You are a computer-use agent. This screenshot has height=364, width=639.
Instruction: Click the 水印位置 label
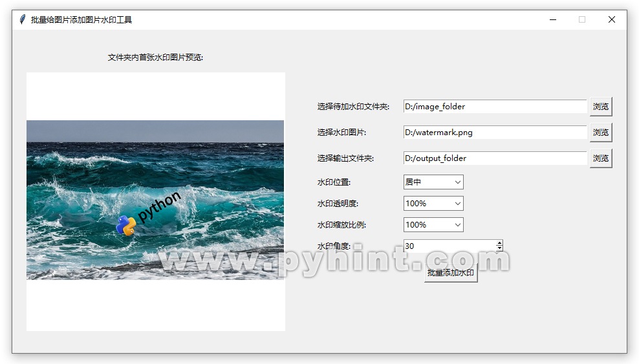pyautogui.click(x=334, y=182)
